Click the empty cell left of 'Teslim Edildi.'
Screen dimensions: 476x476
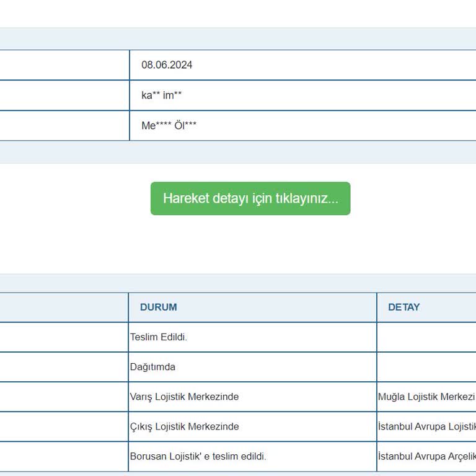point(64,337)
